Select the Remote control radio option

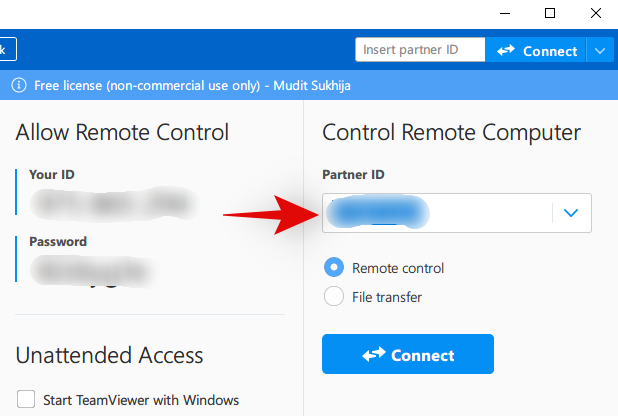click(334, 268)
